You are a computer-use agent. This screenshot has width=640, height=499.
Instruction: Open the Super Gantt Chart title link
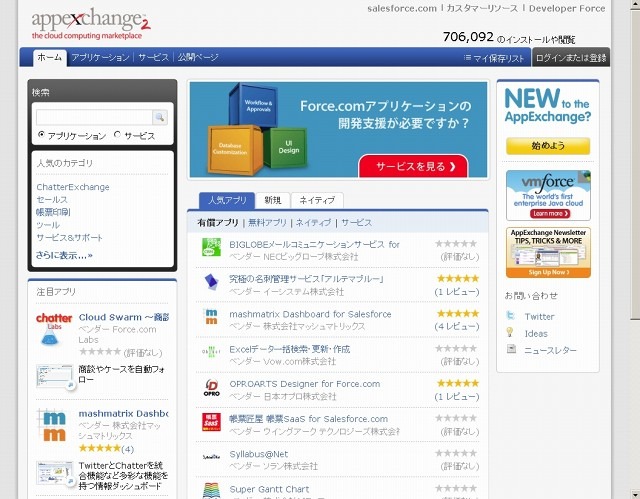(269, 489)
